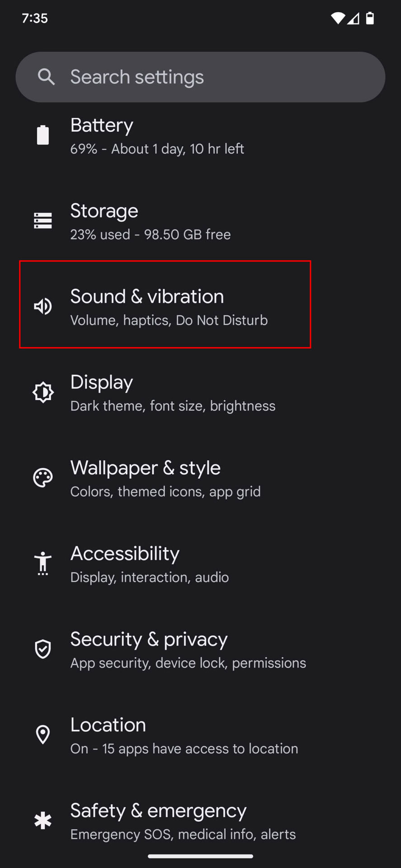Tap the asterisk icon for Safety & emergency
401x868 pixels.
(x=43, y=821)
